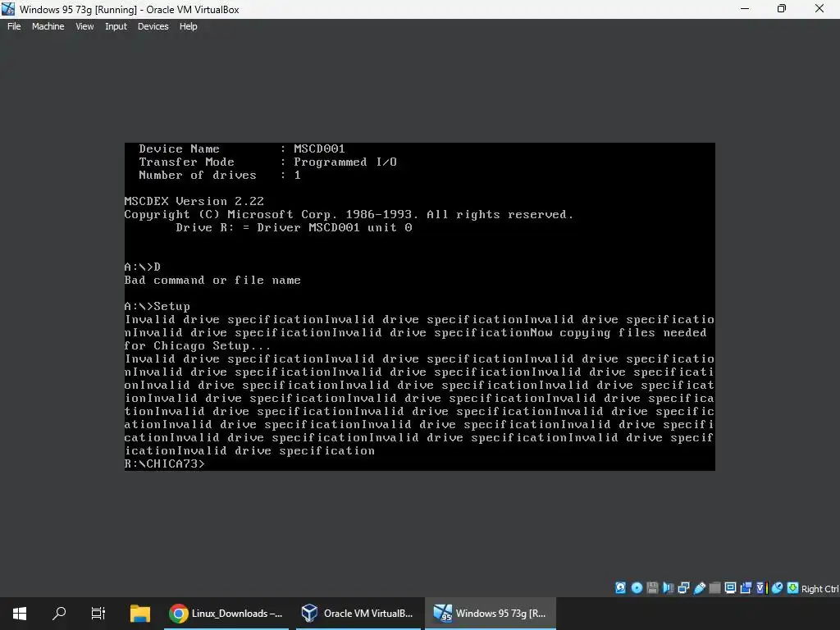
Task: Click the "for Chicago Setup..." text
Action: 198,346
